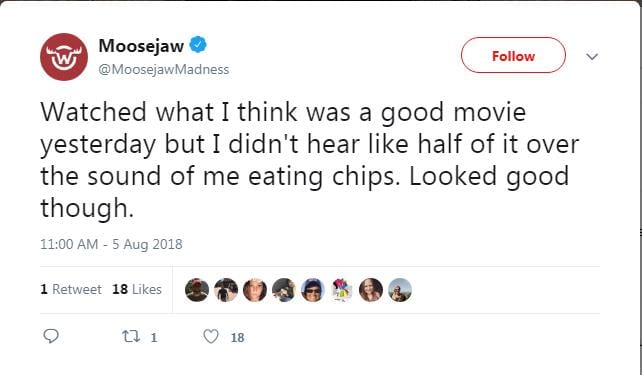View the 18 Likes list
The height and width of the screenshot is (375, 642).
click(137, 289)
